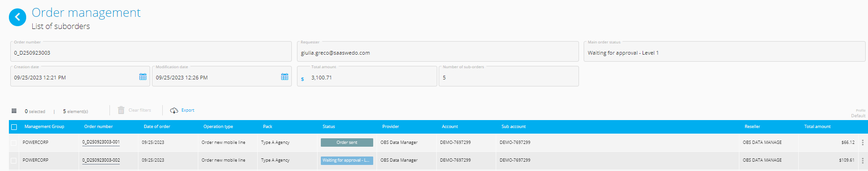Sort by the Sub account column header
The width and height of the screenshot is (868, 171).
click(x=514, y=127)
